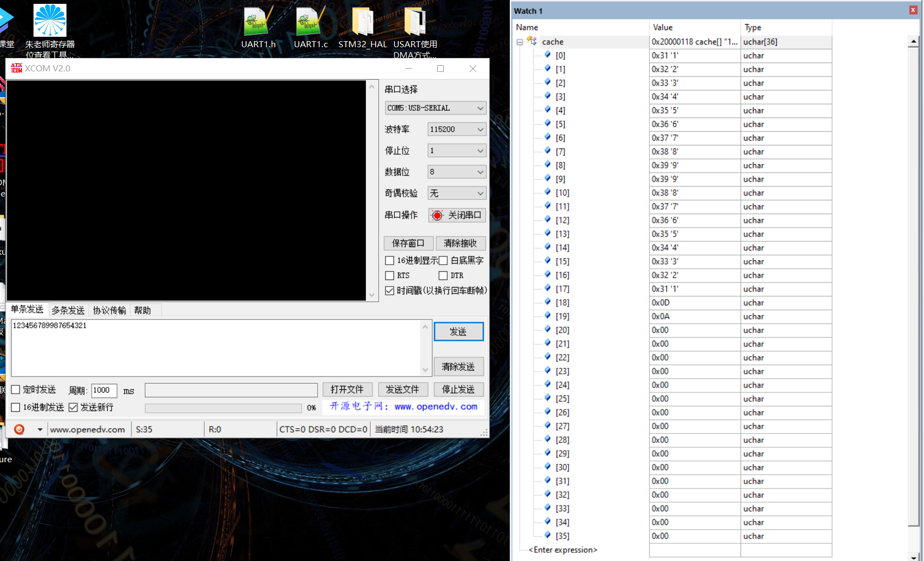
Task: Click the black receive display area
Action: click(x=186, y=190)
